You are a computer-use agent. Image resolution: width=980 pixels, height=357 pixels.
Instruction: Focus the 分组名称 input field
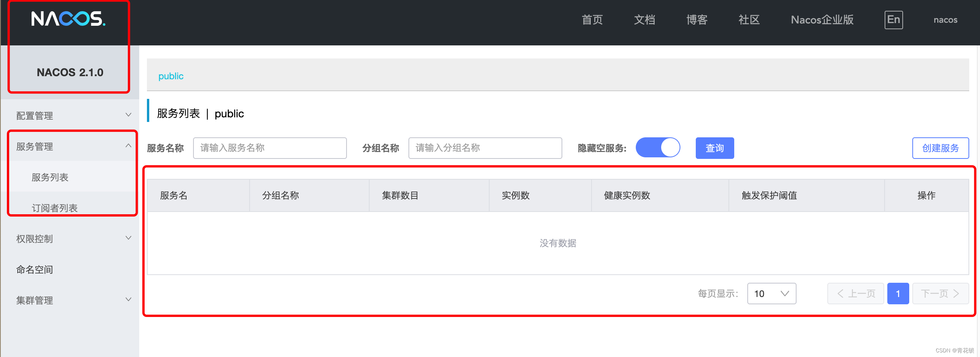tap(485, 148)
